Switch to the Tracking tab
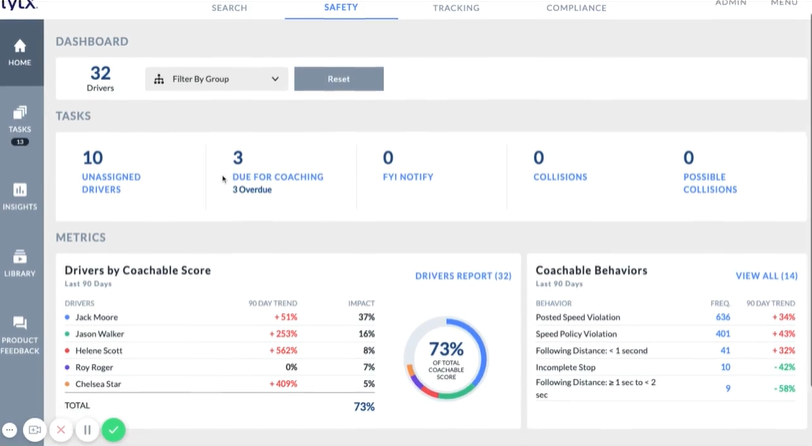The width and height of the screenshot is (812, 446). point(456,8)
